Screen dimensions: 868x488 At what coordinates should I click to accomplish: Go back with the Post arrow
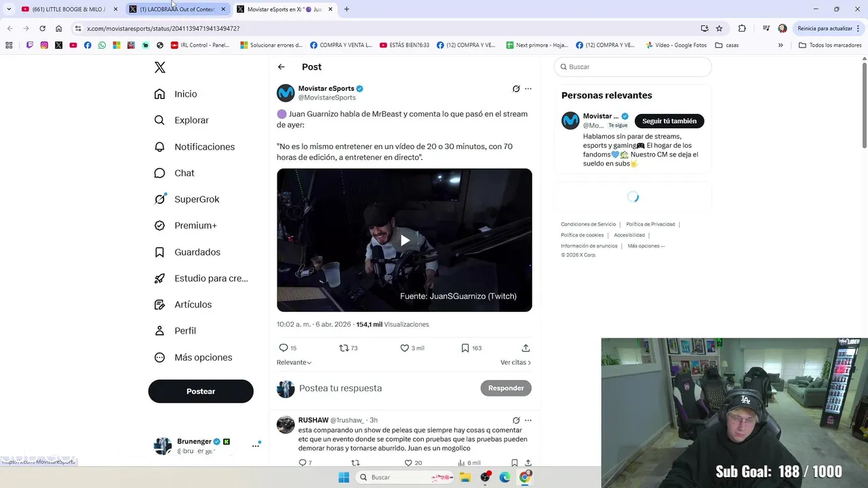click(281, 67)
